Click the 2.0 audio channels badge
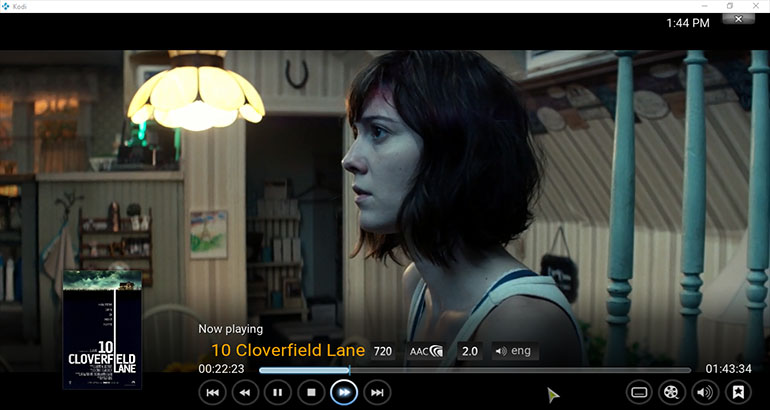 point(470,351)
